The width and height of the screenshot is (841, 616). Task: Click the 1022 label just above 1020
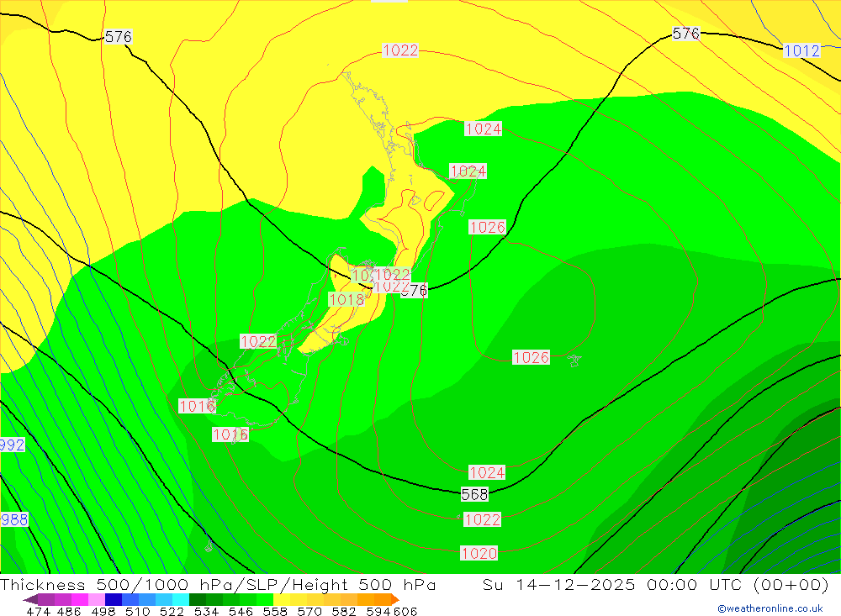[482, 519]
